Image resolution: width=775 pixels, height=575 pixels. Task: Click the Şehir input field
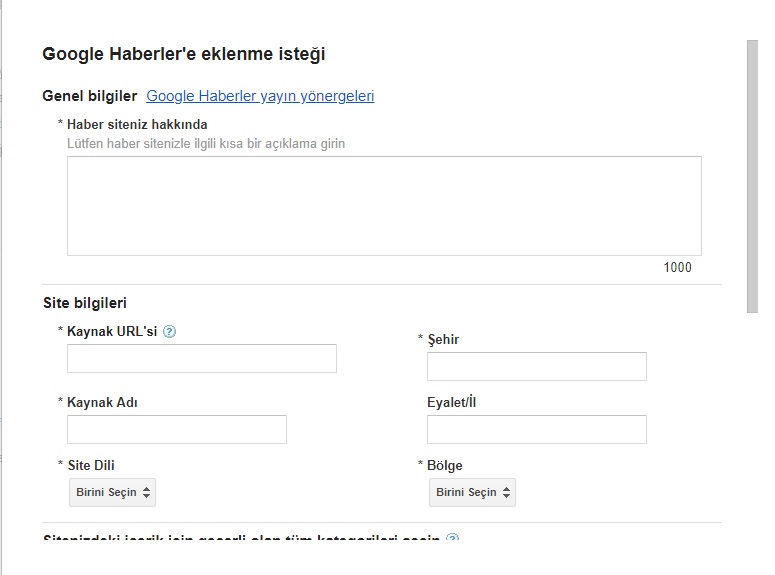[x=536, y=366]
